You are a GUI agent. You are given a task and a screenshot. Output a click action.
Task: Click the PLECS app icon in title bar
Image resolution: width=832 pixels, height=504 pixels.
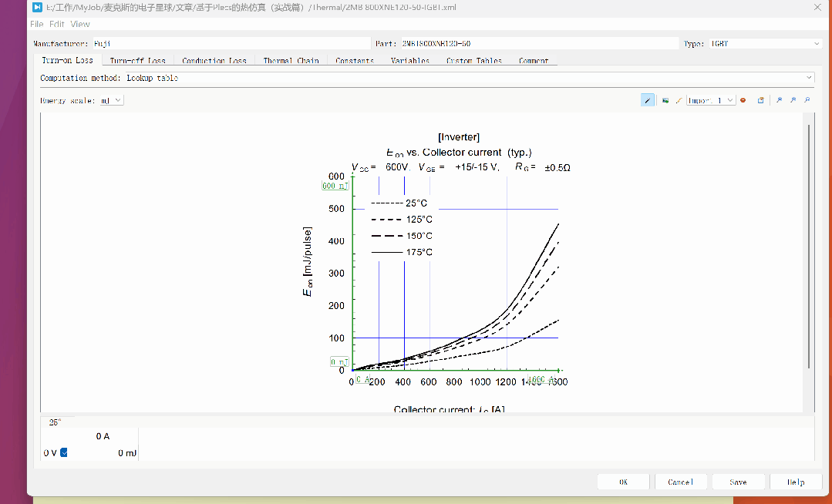pos(37,8)
